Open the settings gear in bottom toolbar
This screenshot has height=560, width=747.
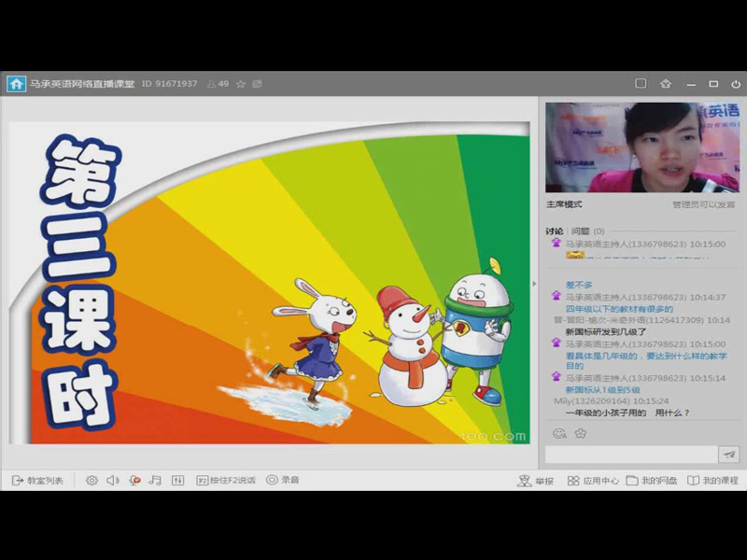(x=92, y=480)
